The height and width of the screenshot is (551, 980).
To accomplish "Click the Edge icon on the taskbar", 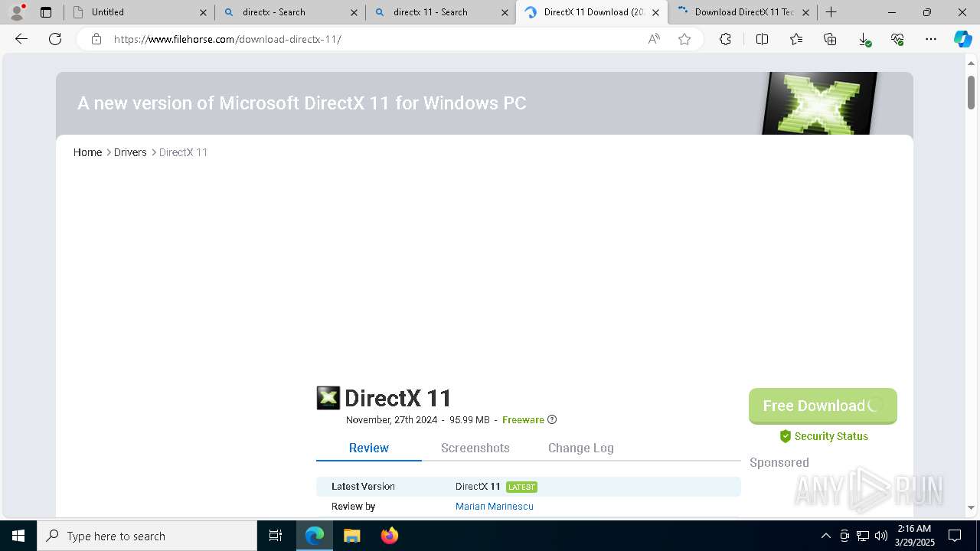I will pos(315,536).
